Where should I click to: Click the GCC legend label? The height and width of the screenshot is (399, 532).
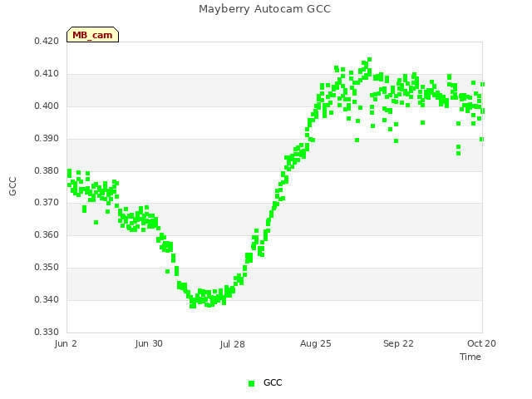tap(273, 382)
